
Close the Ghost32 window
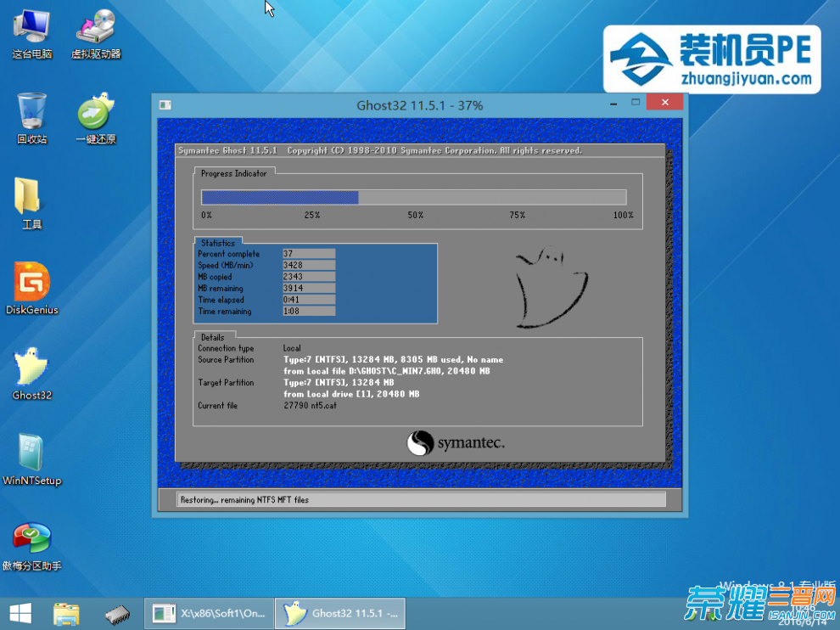point(665,102)
